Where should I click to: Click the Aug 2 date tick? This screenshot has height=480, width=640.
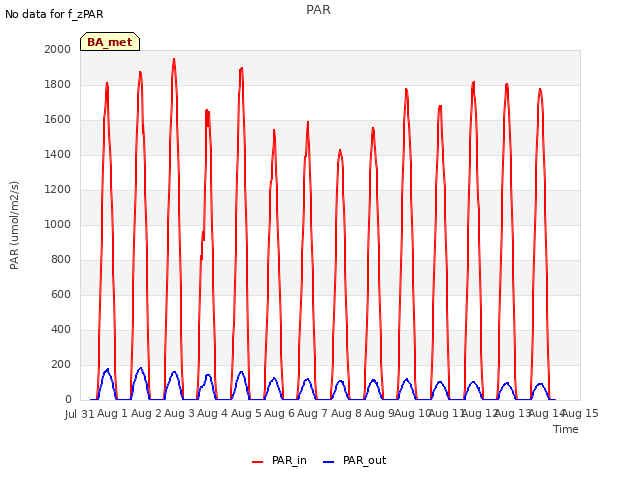pyautogui.click(x=146, y=413)
